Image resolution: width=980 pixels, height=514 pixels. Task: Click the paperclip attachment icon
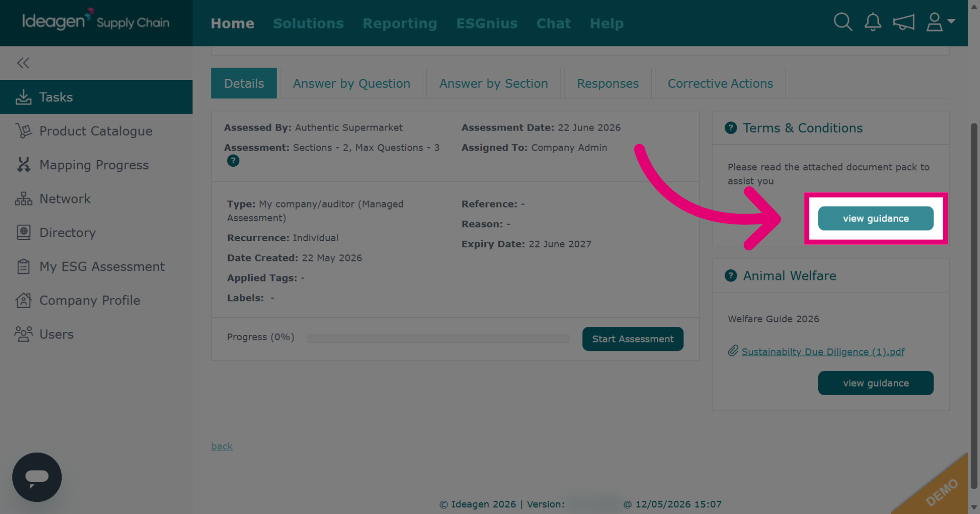(x=733, y=351)
